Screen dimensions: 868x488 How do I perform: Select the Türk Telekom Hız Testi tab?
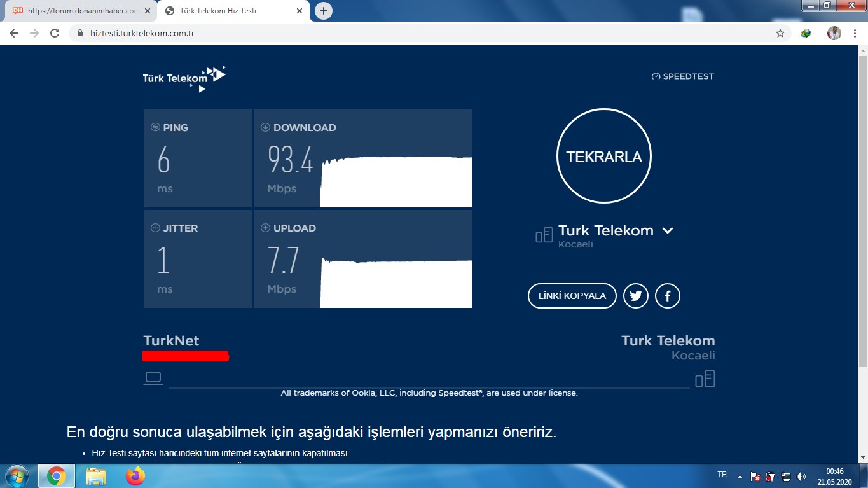tap(233, 11)
